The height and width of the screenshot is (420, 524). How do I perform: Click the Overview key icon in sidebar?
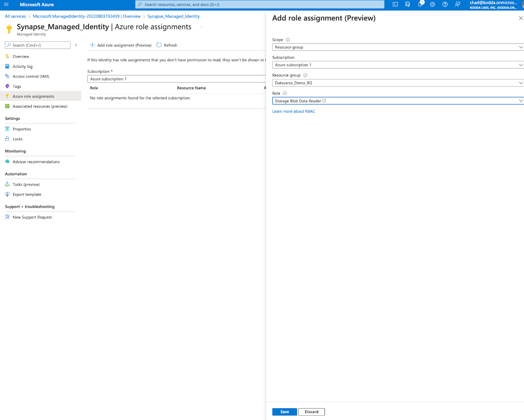click(x=7, y=56)
